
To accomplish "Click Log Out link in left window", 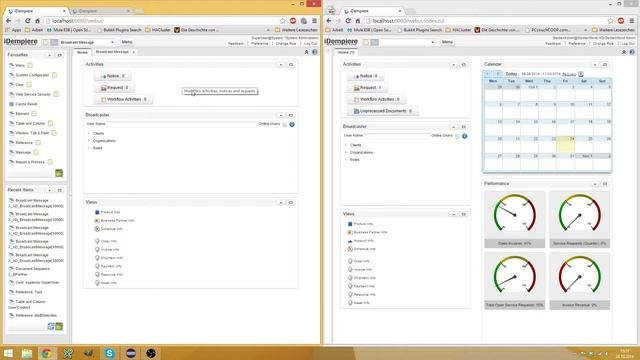I will coord(310,43).
